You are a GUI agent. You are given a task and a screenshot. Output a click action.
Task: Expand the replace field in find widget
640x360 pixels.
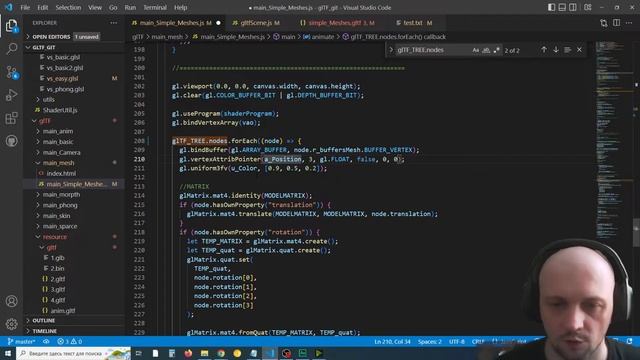tap(391, 50)
